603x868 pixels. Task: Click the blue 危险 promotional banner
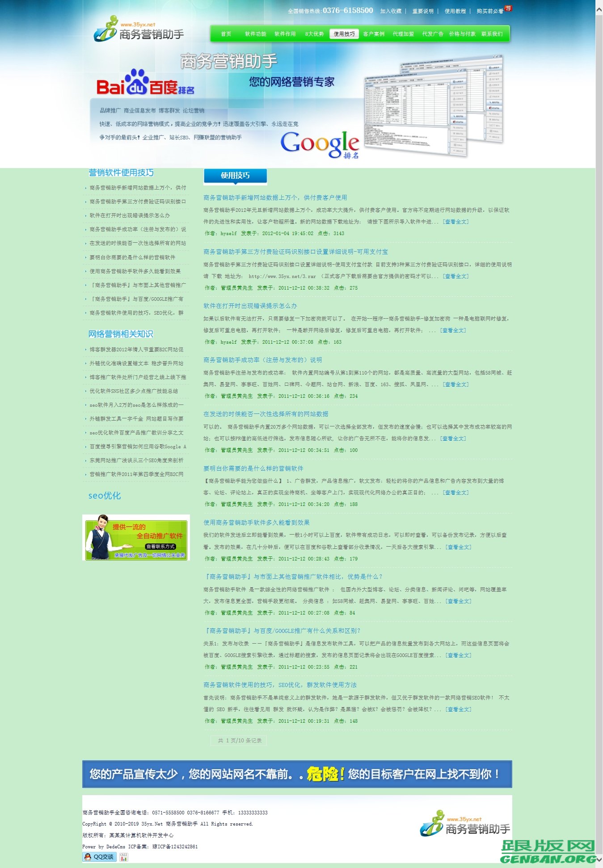click(x=297, y=774)
